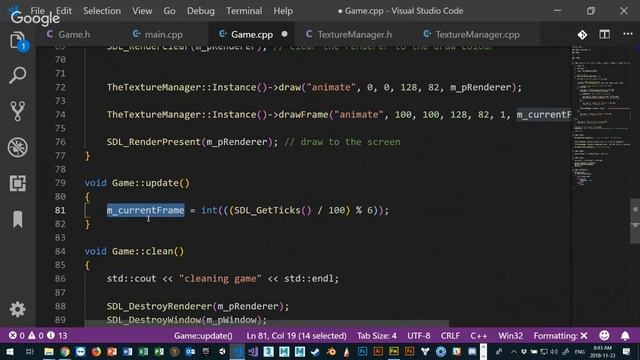The height and width of the screenshot is (360, 640).
Task: Click the unsaved dot on Game.cpp tab
Action: (x=284, y=34)
